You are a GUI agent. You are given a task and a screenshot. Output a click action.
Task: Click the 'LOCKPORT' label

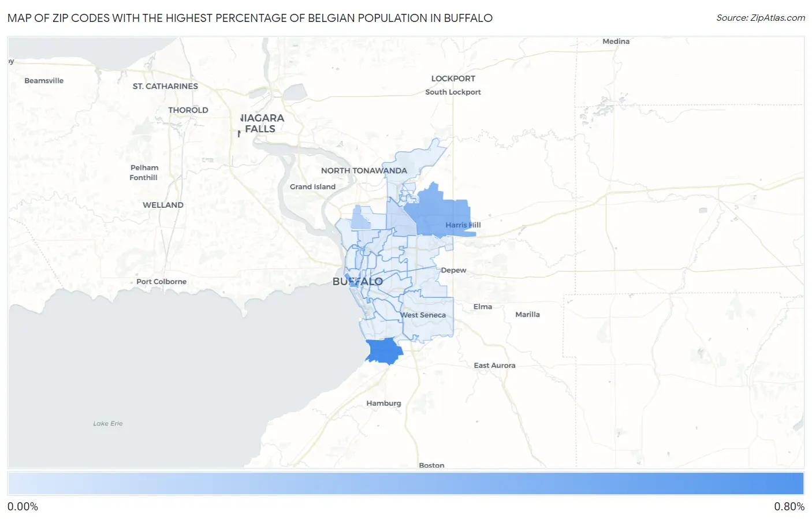453,79
